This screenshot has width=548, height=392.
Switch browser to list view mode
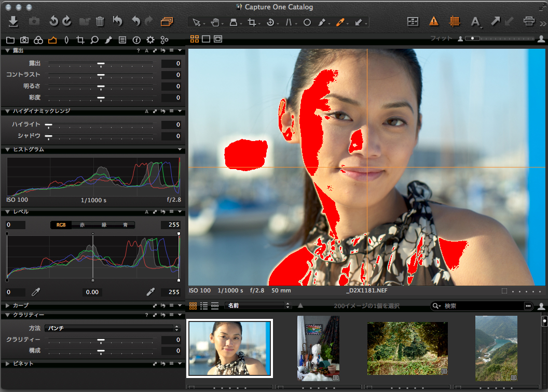(203, 306)
